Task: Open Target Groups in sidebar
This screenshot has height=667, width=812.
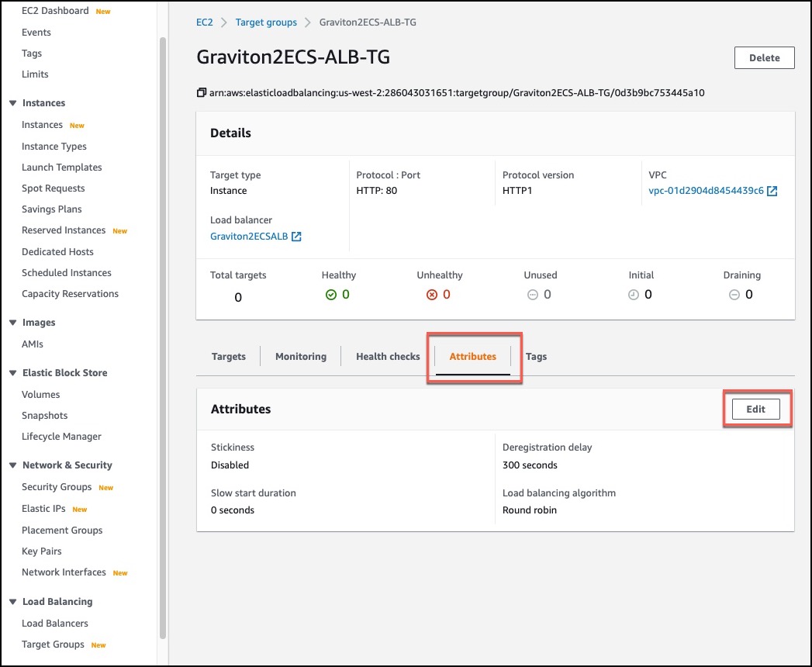Action: [x=53, y=645]
